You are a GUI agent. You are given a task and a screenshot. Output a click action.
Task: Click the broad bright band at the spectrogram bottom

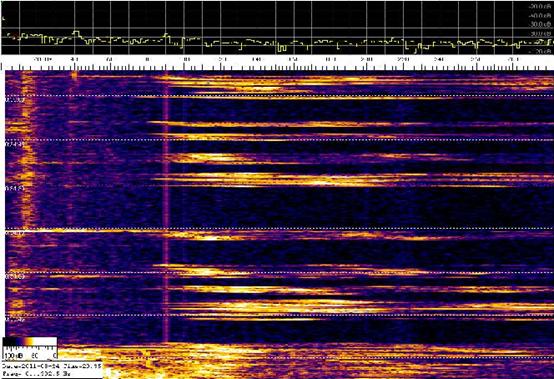[304, 360]
